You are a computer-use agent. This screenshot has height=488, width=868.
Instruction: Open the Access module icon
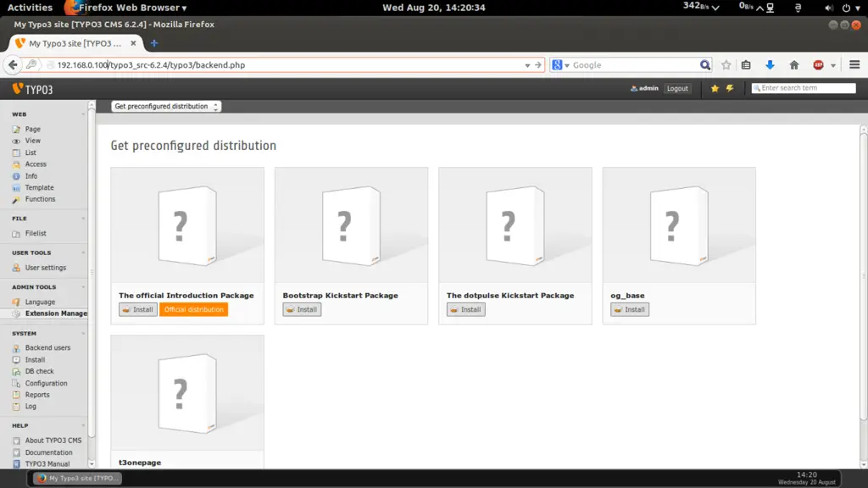[x=17, y=164]
